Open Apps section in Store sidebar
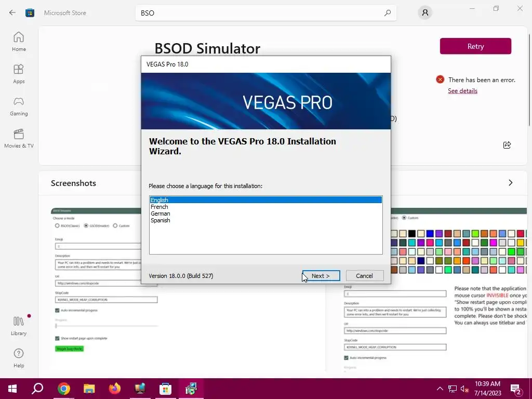Image resolution: width=532 pixels, height=399 pixels. pyautogui.click(x=19, y=74)
